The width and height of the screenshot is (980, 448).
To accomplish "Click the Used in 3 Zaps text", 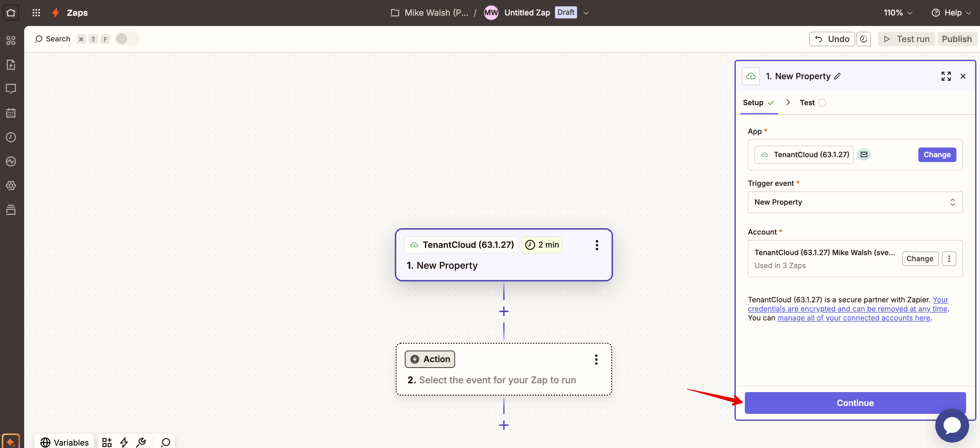I will coord(780,265).
